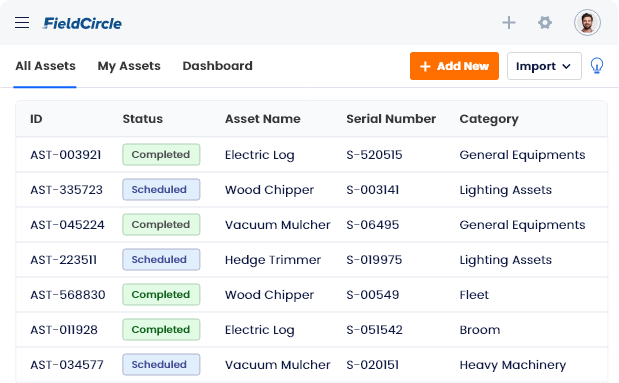Open the user profile avatar

pyautogui.click(x=587, y=23)
